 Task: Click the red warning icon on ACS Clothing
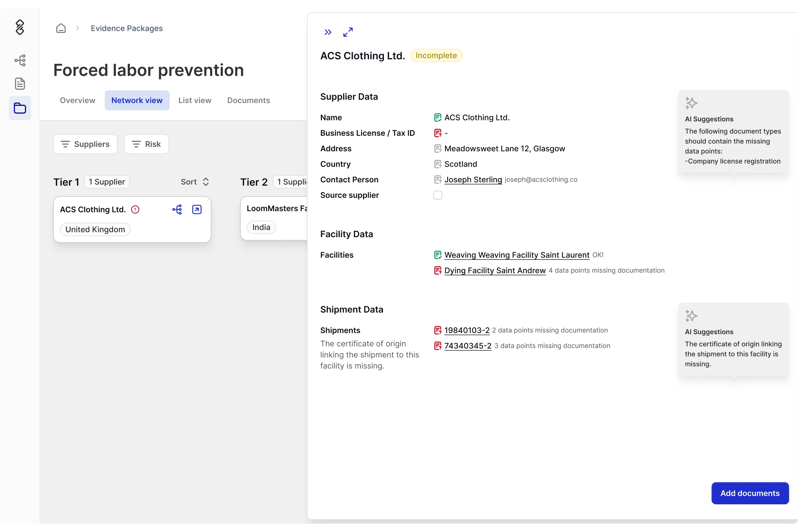coord(135,210)
